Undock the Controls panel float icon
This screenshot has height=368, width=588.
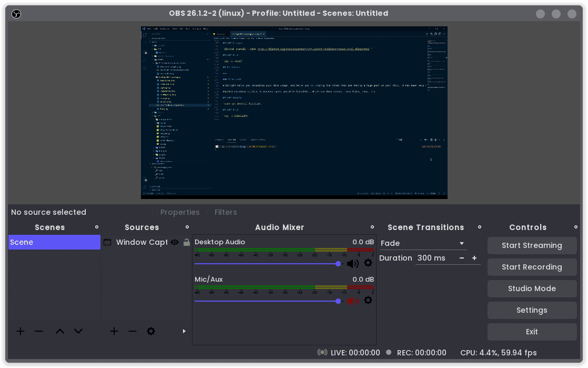[576, 227]
